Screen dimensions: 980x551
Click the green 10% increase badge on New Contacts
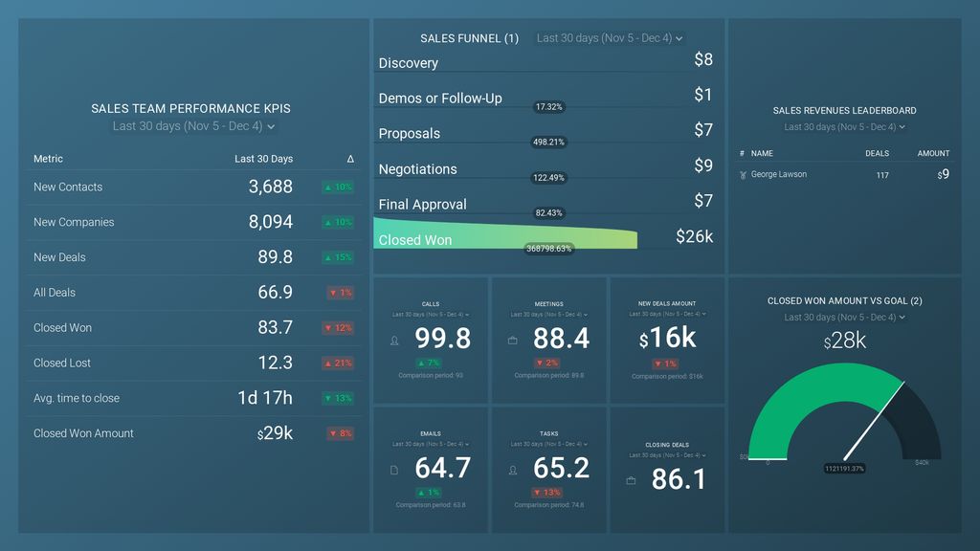(x=337, y=187)
